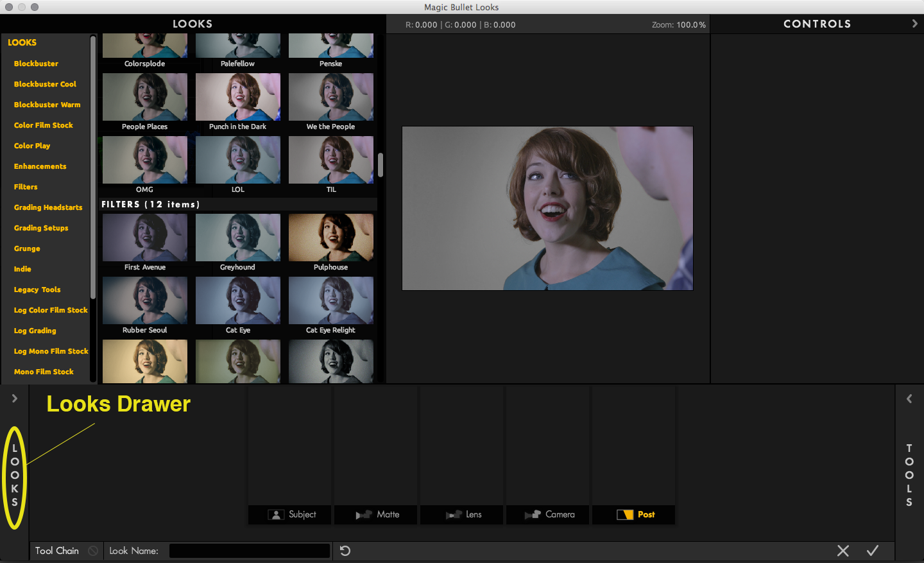The height and width of the screenshot is (563, 924).
Task: Click the main preview image
Action: [547, 208]
